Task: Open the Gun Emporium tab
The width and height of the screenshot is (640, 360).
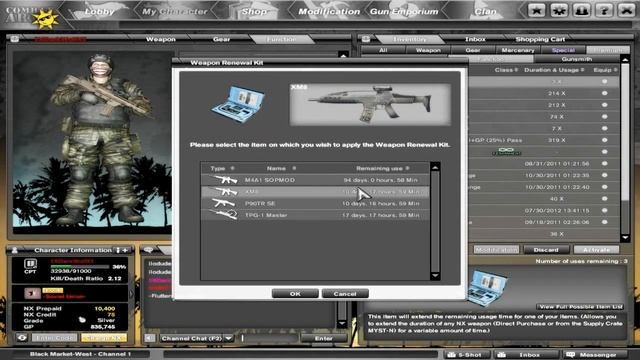Action: tap(404, 11)
